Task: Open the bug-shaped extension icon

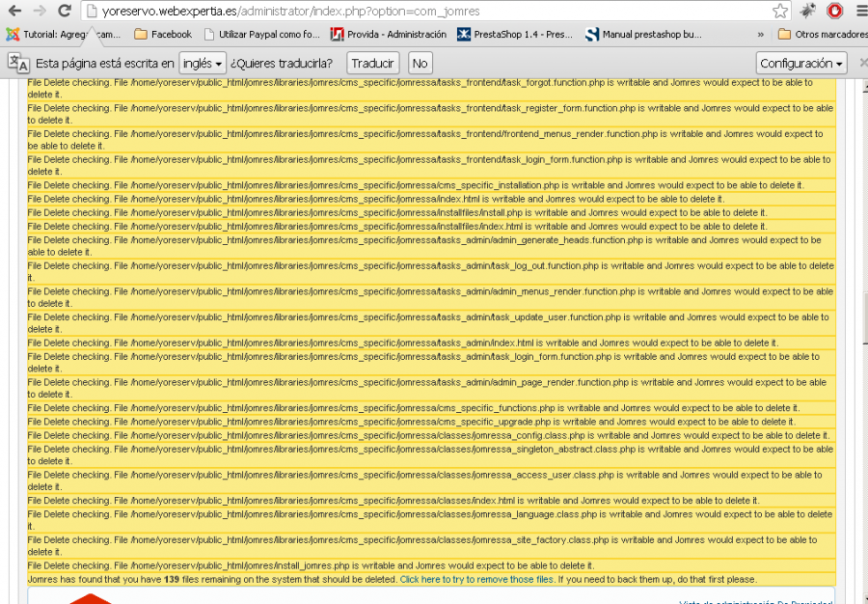Action: 808,11
